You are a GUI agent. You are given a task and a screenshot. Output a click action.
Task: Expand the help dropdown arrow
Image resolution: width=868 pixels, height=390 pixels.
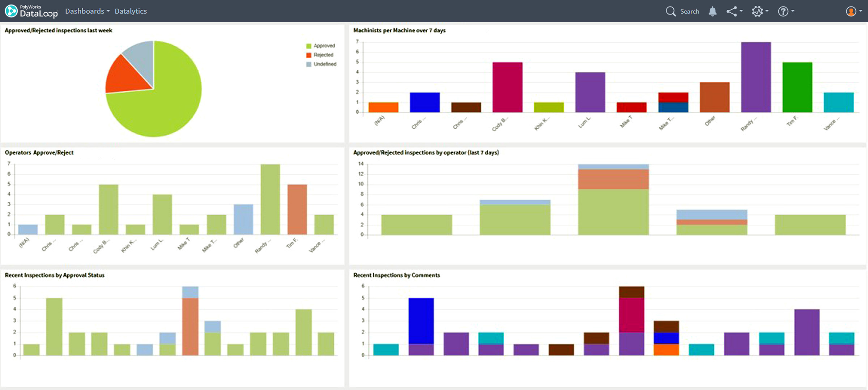793,11
